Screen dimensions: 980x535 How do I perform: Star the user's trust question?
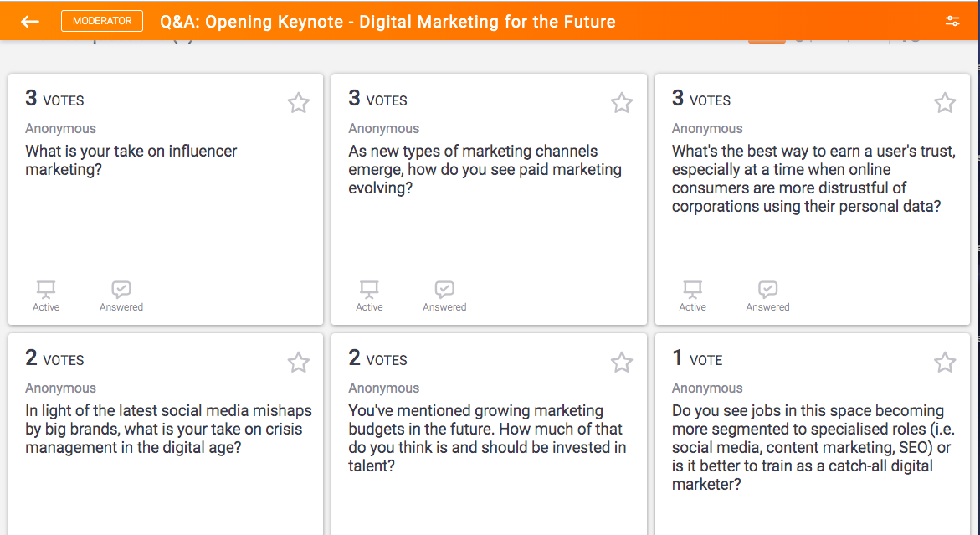click(x=945, y=102)
